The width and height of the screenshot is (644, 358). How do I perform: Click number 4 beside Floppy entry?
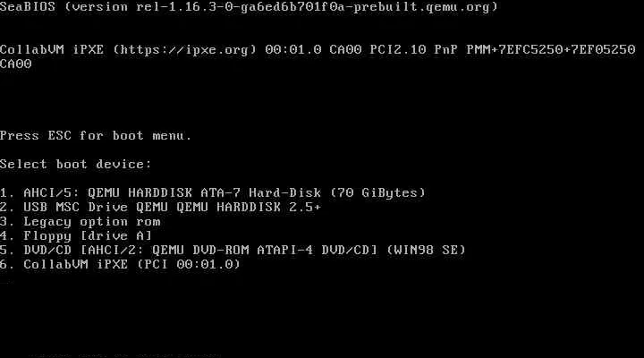(7, 236)
